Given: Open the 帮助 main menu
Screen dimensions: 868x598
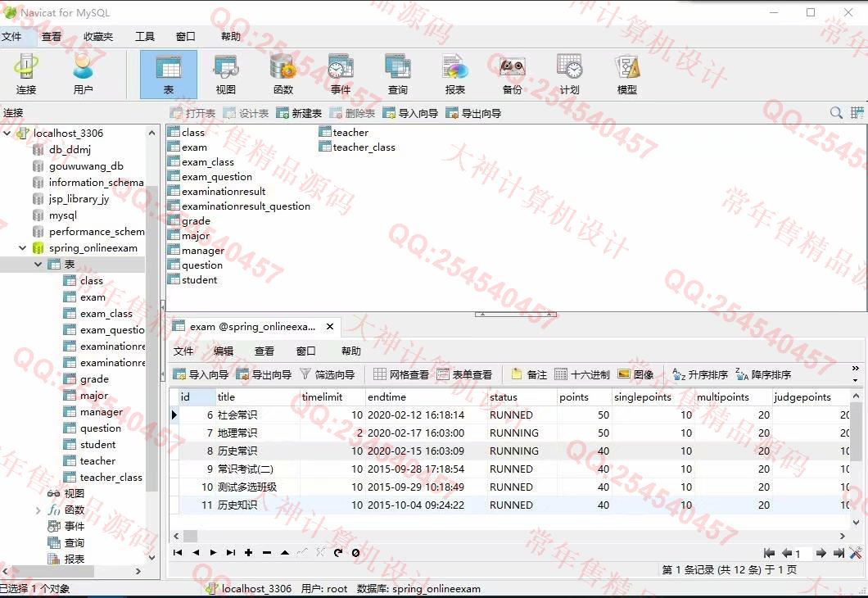Looking at the screenshot, I should 230,37.
